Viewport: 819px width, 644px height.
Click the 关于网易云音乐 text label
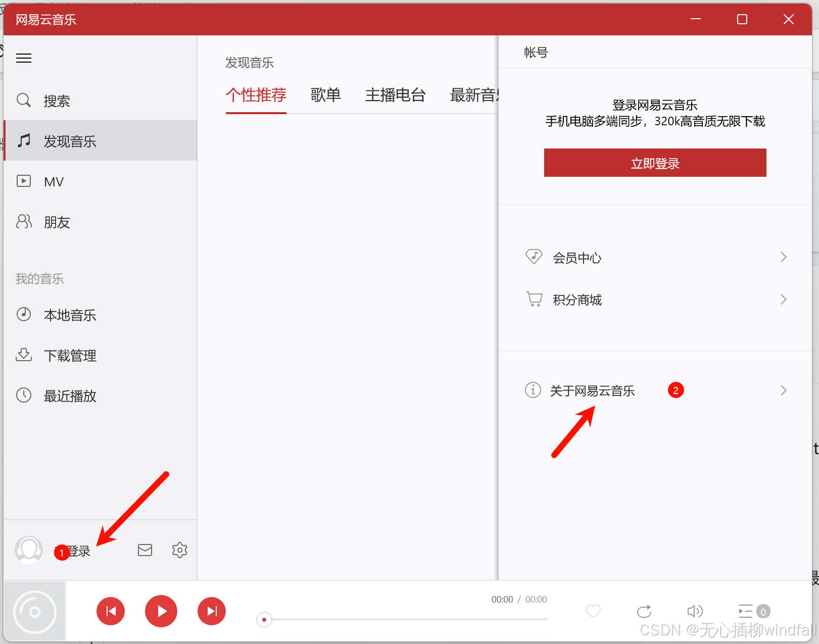[592, 391]
